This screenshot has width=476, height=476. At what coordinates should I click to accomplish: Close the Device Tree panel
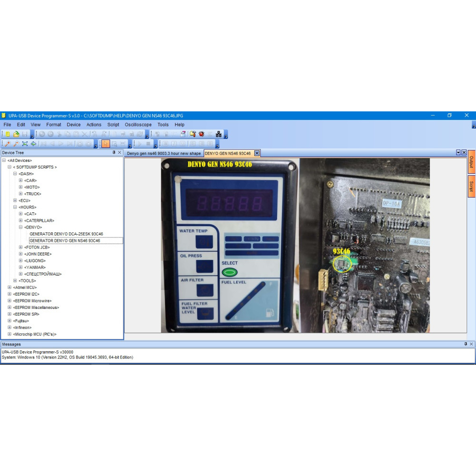click(119, 152)
